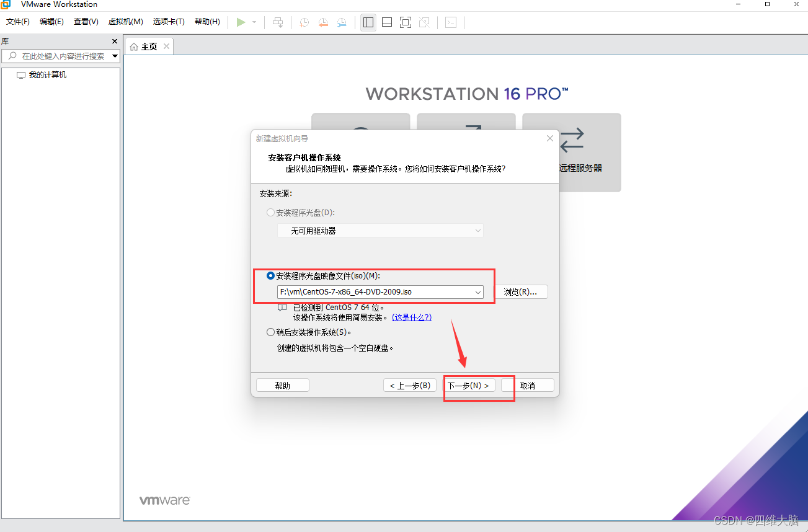Click the full screen mode icon
This screenshot has height=532, width=808.
coord(406,22)
